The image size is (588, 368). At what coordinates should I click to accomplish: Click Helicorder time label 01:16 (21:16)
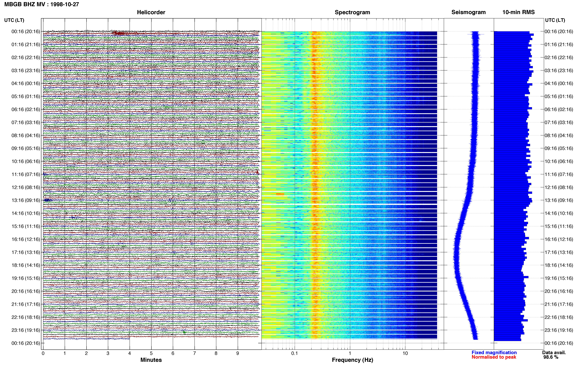point(26,45)
